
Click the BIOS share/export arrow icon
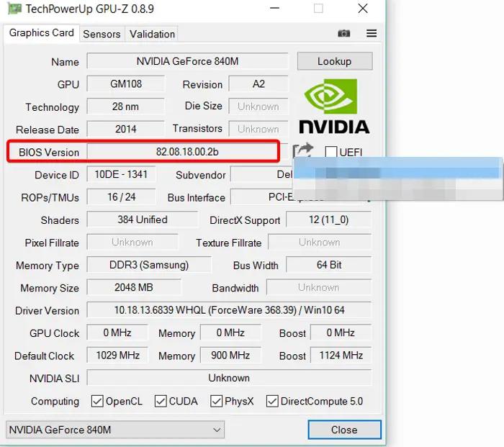pyautogui.click(x=302, y=150)
